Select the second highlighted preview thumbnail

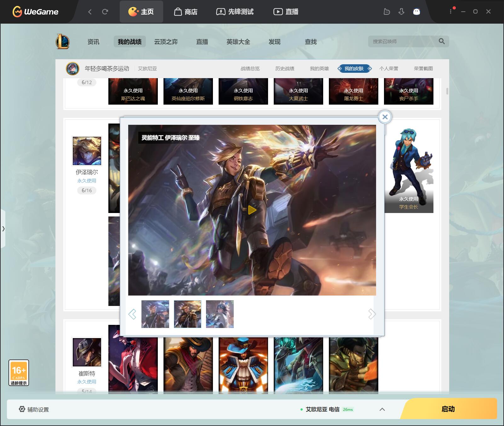(x=187, y=314)
